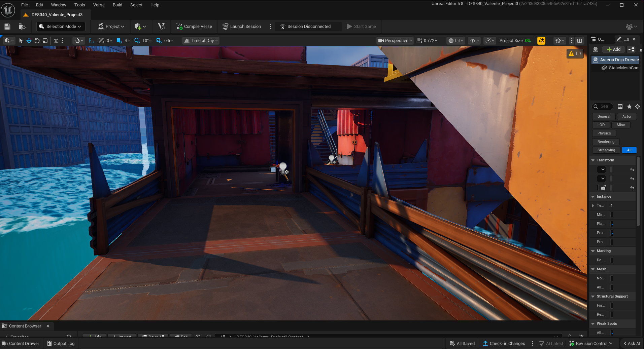Open the Time of Day dropdown
Viewport: 644px width, 349px height.
(201, 41)
